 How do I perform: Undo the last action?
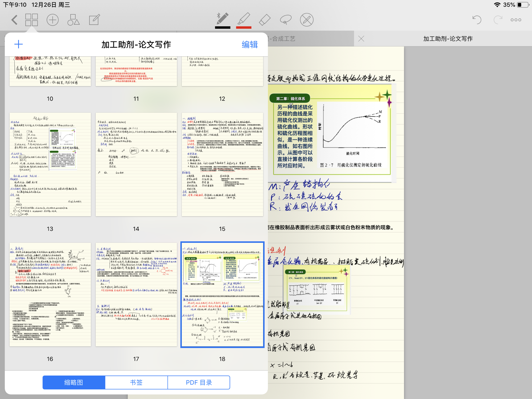(476, 20)
